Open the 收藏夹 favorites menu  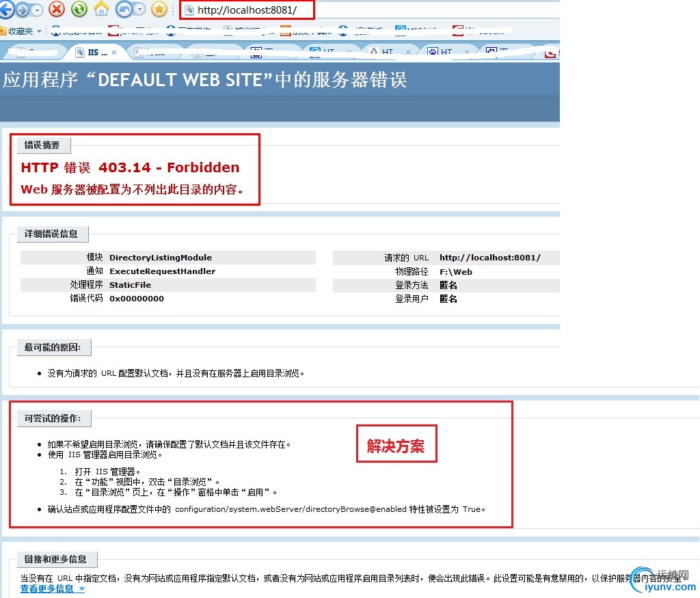coord(17,31)
